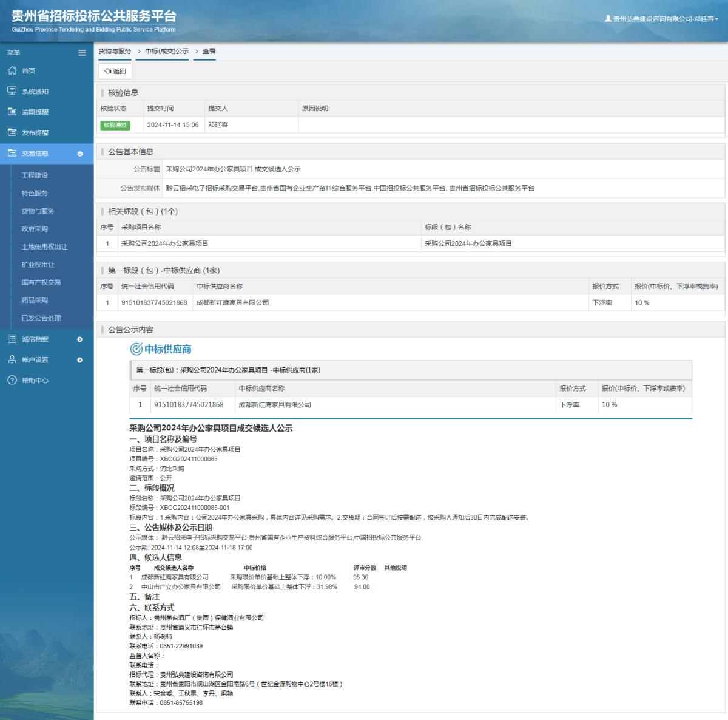Select 土地使用权出让 in the sidebar
This screenshot has height=720, width=728.
[x=44, y=247]
